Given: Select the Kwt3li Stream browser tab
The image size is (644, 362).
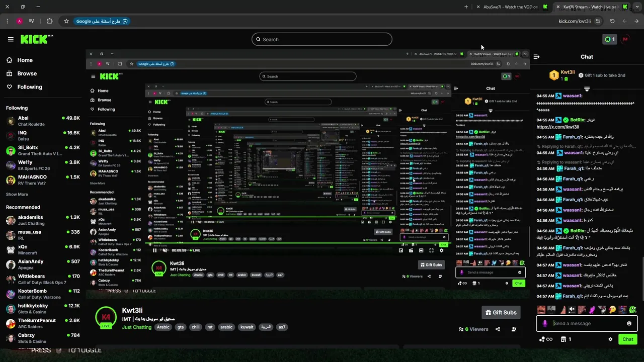Looking at the screenshot, I should [591, 7].
